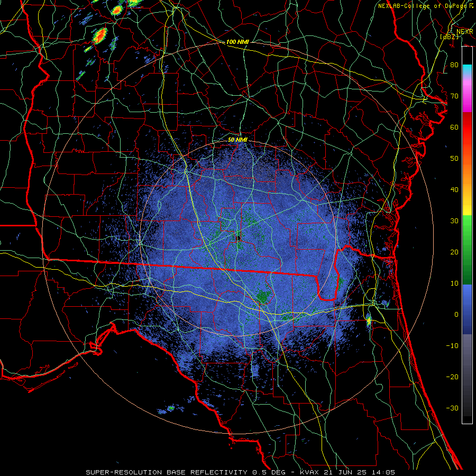Click the small offshore echo in the Gulf
This screenshot has height=476, width=476.
point(171,408)
